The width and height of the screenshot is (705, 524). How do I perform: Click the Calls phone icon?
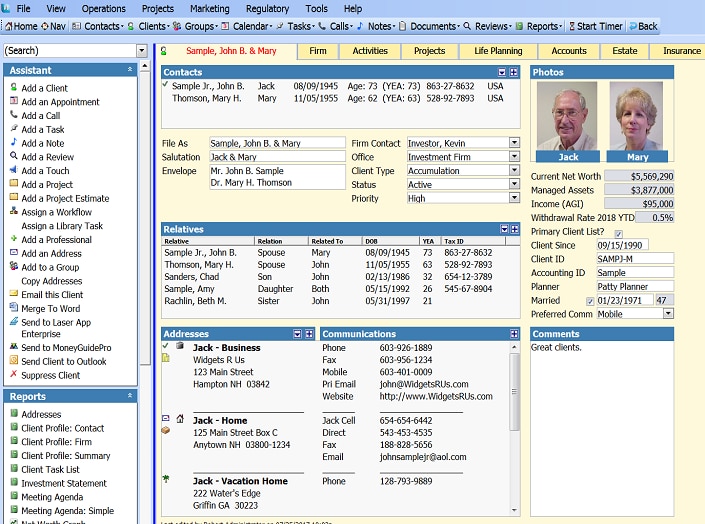click(322, 27)
